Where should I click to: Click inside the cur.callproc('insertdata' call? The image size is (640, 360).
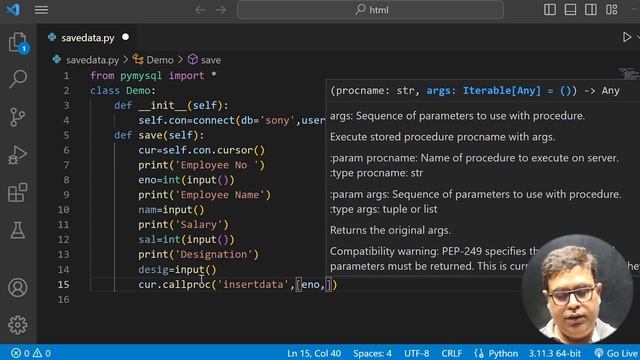pos(238,284)
